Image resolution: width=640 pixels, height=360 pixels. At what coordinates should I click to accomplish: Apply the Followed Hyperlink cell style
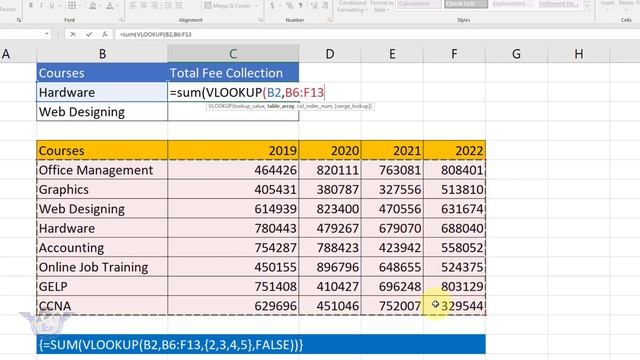558,4
